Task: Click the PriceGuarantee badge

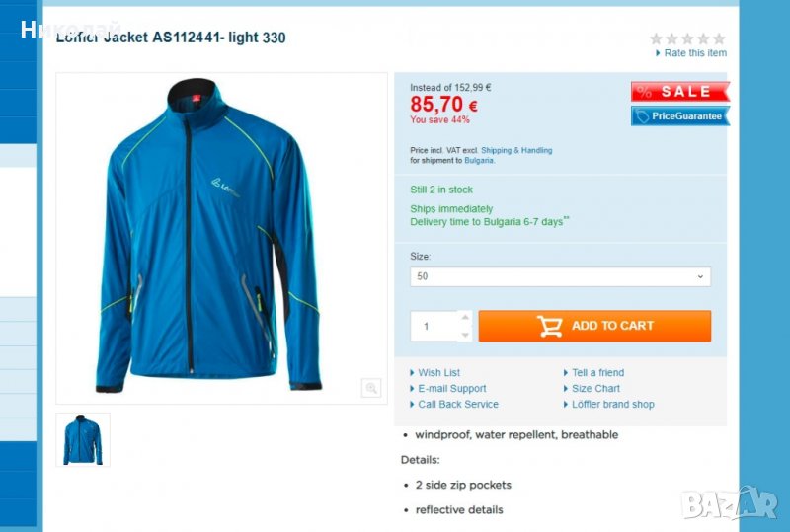Action: [680, 115]
